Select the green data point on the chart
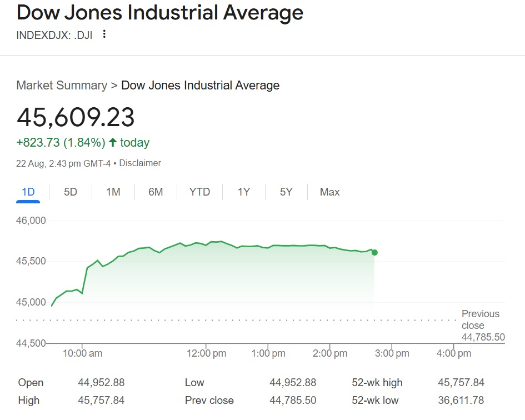 (375, 251)
